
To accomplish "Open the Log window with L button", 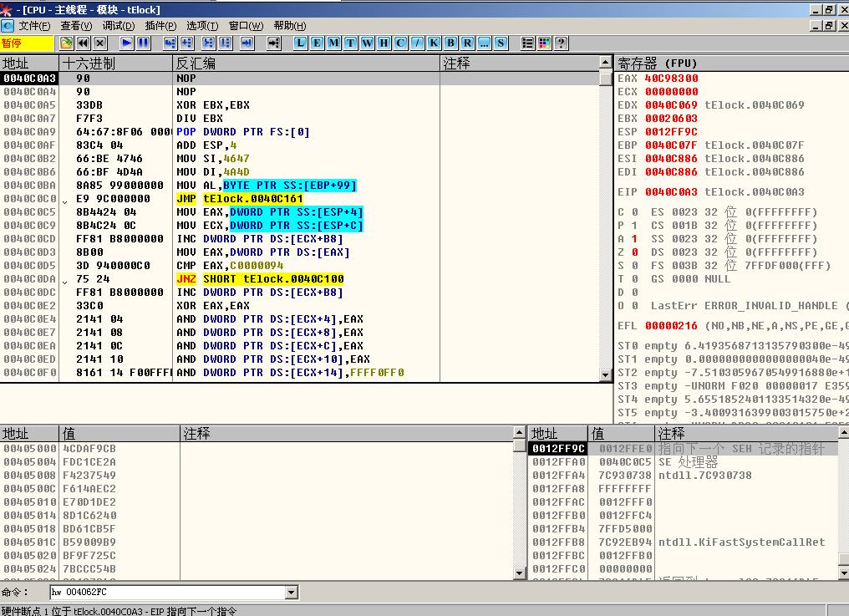I will [x=300, y=43].
